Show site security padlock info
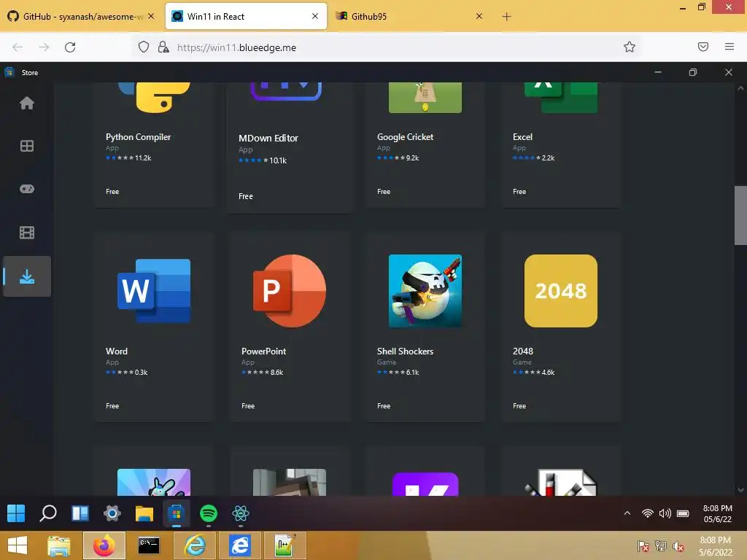The image size is (747, 560). coord(163,47)
